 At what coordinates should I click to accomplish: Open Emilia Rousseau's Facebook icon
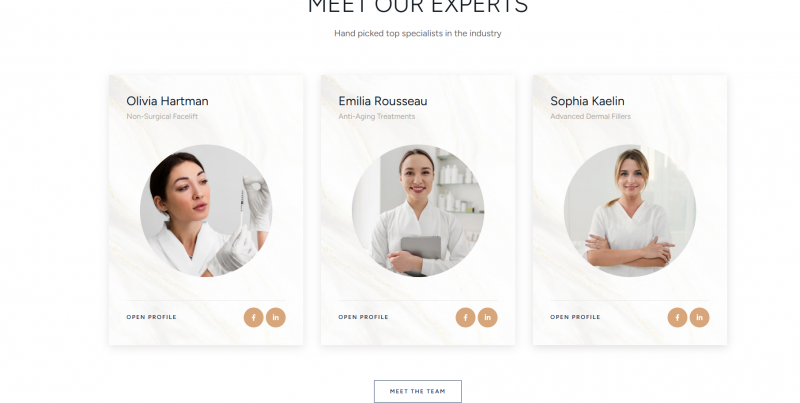coord(465,317)
